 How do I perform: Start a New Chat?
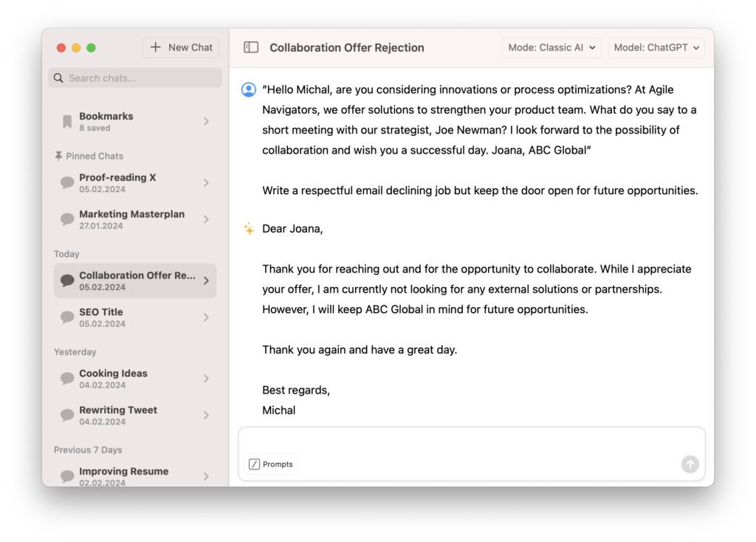(181, 47)
